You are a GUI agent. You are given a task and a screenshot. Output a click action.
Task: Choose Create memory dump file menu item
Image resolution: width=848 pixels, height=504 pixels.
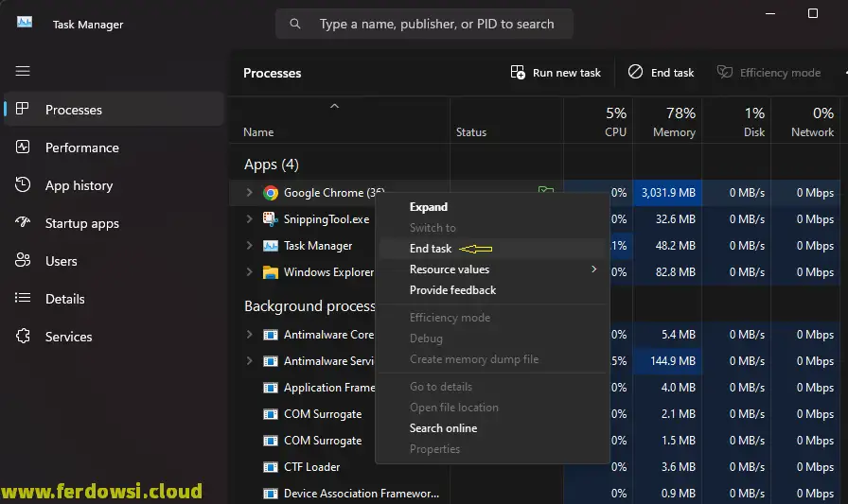tap(492, 359)
